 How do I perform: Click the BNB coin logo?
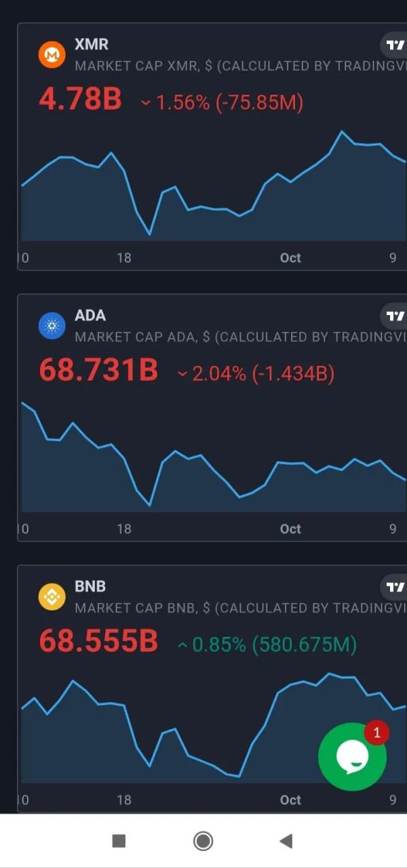(x=52, y=597)
